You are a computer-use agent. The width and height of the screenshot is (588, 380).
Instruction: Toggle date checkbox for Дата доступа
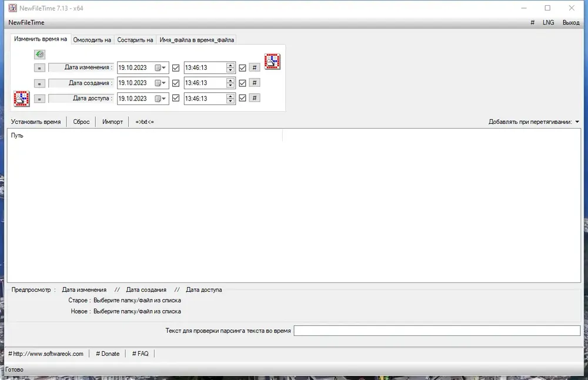pyautogui.click(x=176, y=98)
